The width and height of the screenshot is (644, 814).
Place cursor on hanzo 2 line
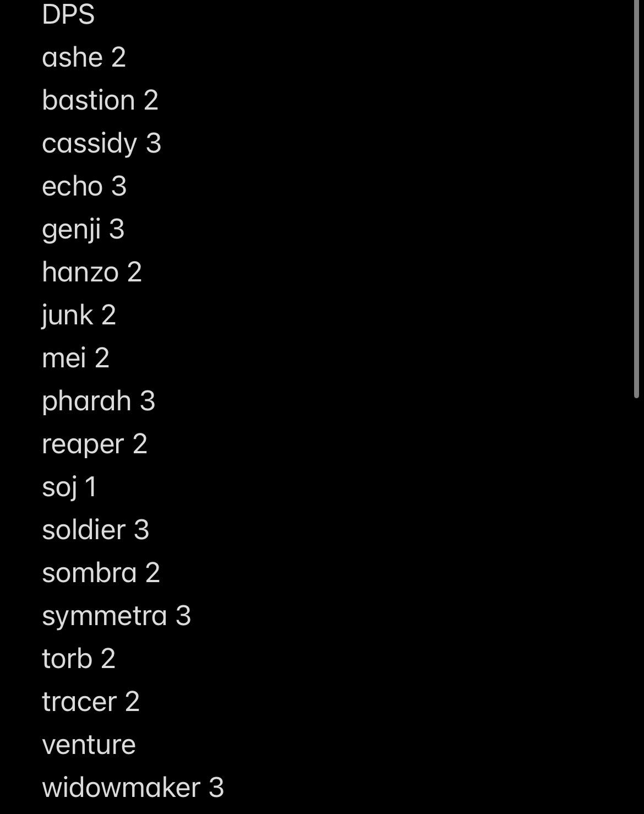(92, 272)
